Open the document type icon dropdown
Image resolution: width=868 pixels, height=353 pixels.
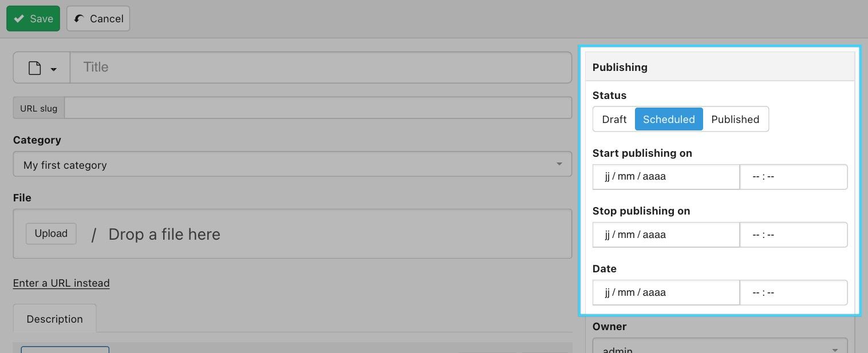coord(42,68)
